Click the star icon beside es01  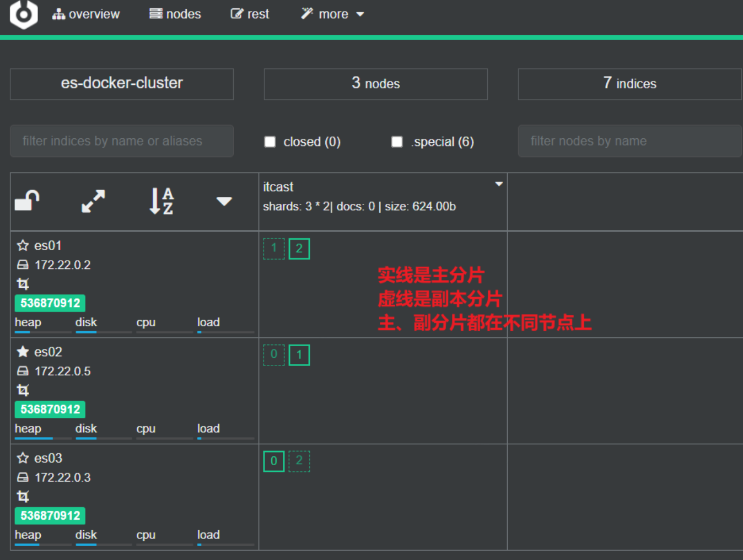pos(23,245)
